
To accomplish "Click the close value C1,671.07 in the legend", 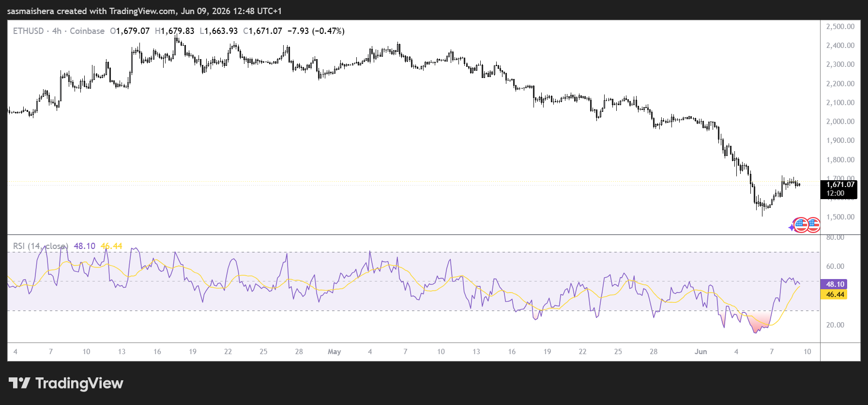I will (262, 31).
